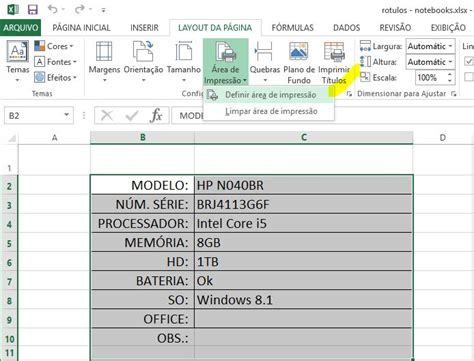Redo the last action
474x361 pixels.
click(79, 9)
